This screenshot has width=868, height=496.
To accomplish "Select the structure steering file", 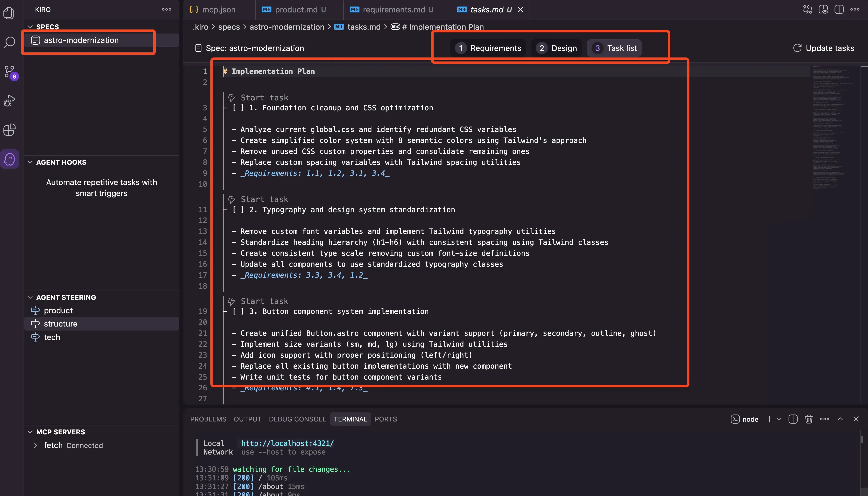I will point(60,324).
